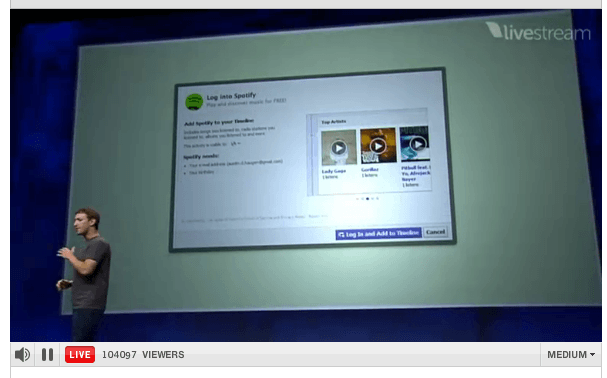Mute the stream with the speaker icon
The image size is (607, 378).
click(x=22, y=354)
